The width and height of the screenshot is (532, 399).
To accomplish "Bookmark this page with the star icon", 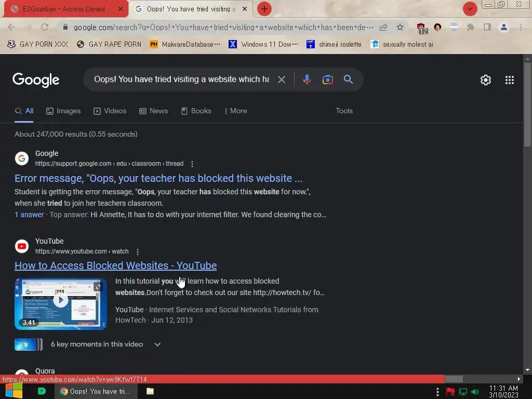I will pyautogui.click(x=400, y=27).
